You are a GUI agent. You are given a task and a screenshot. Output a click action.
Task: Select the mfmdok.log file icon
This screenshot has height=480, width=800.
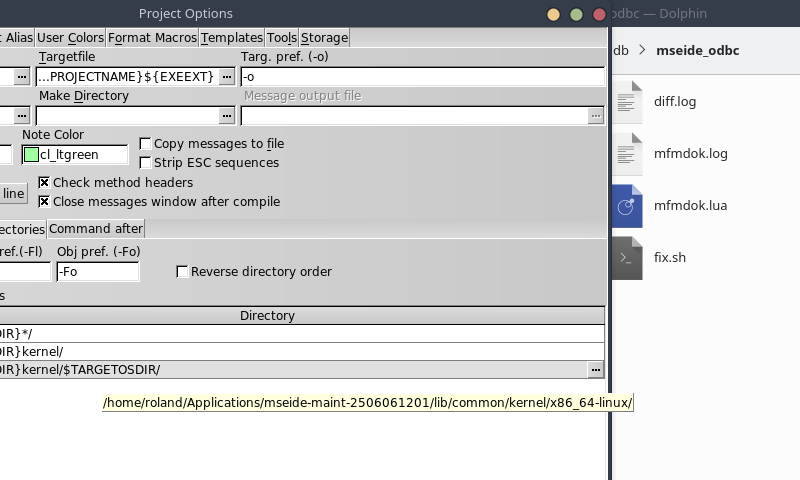coord(628,153)
